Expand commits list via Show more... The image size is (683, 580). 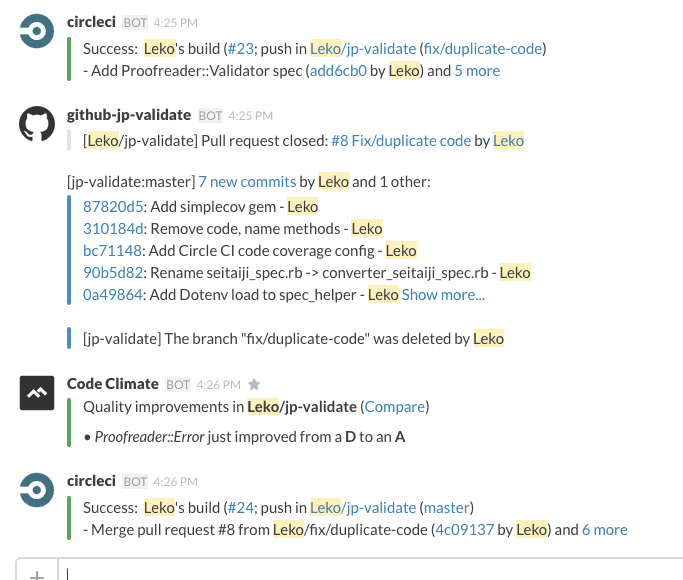point(443,294)
